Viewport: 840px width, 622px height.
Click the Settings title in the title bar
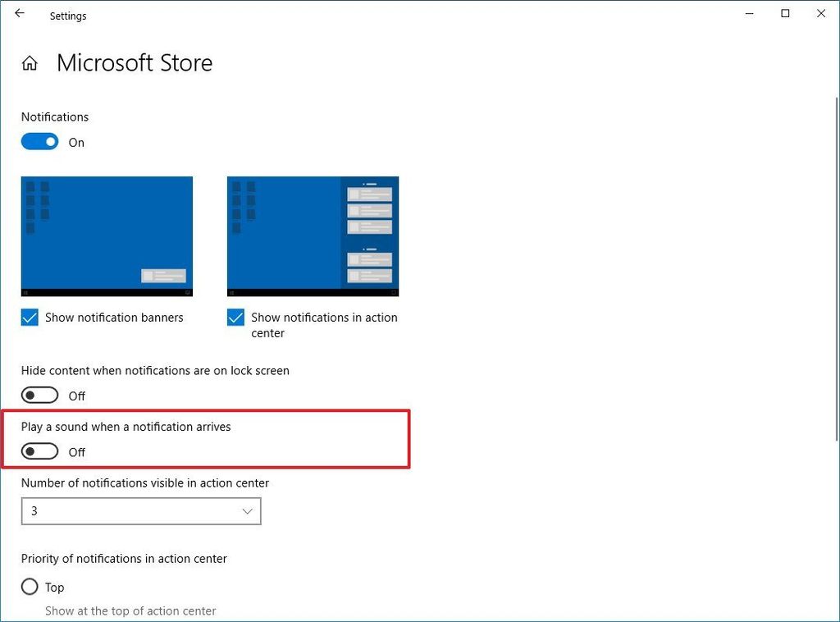pyautogui.click(x=68, y=16)
